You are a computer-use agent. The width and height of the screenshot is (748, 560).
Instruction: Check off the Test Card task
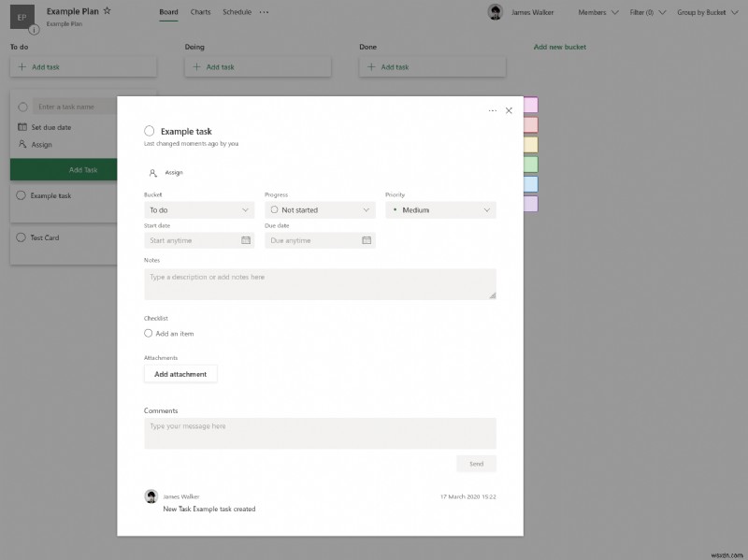point(22,237)
